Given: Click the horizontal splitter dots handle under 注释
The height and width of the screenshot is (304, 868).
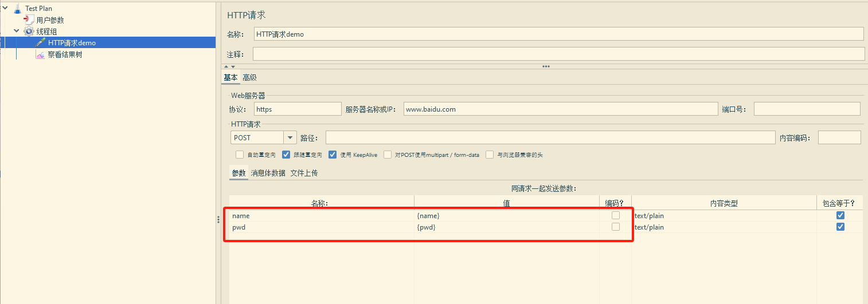Looking at the screenshot, I should tap(546, 66).
